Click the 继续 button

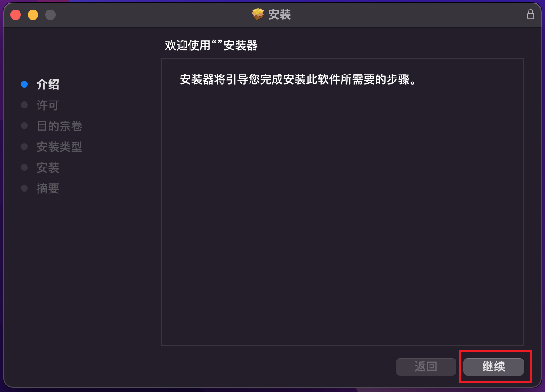click(x=494, y=367)
